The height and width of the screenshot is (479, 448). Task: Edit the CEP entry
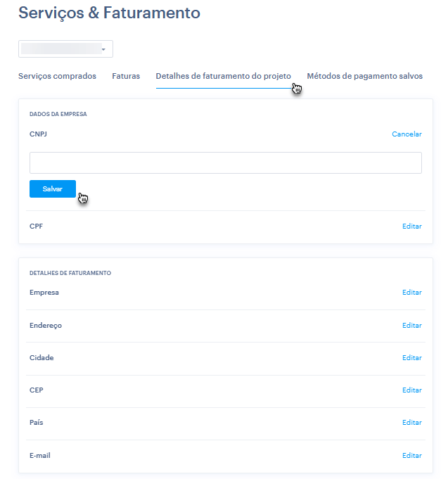point(411,390)
